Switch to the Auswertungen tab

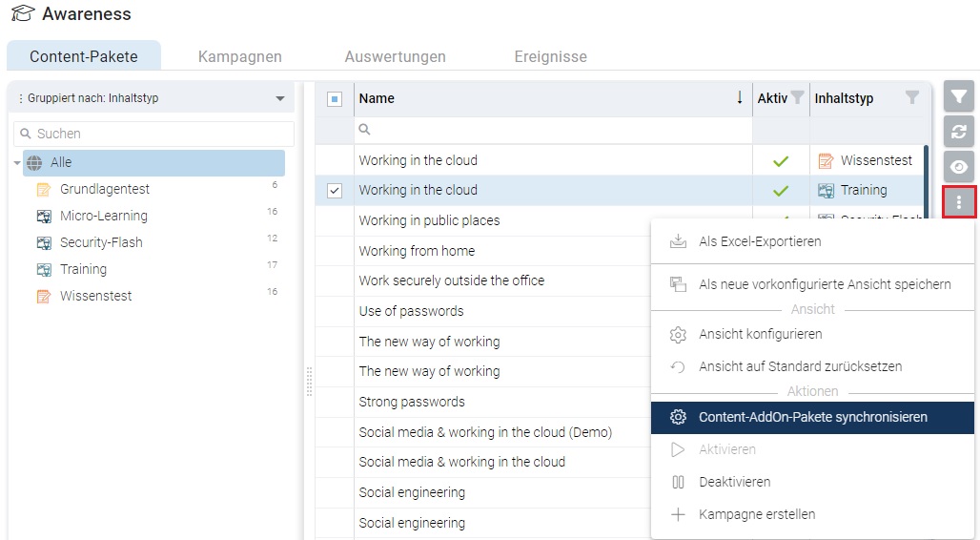tap(395, 56)
